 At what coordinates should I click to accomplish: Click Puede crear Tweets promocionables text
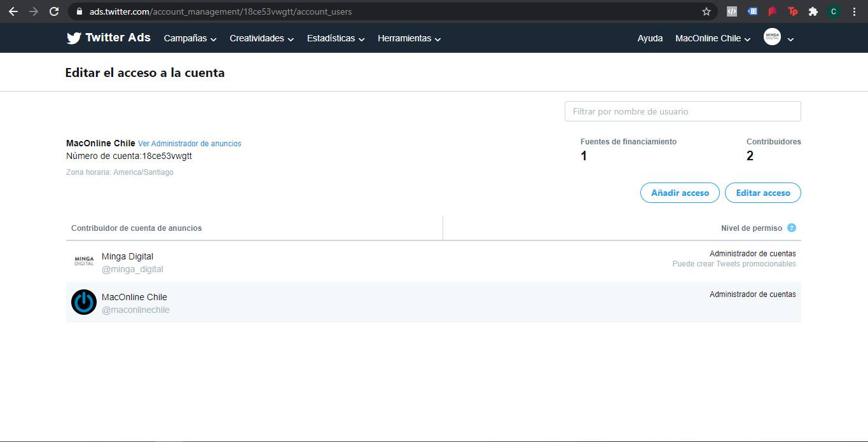pos(734,264)
